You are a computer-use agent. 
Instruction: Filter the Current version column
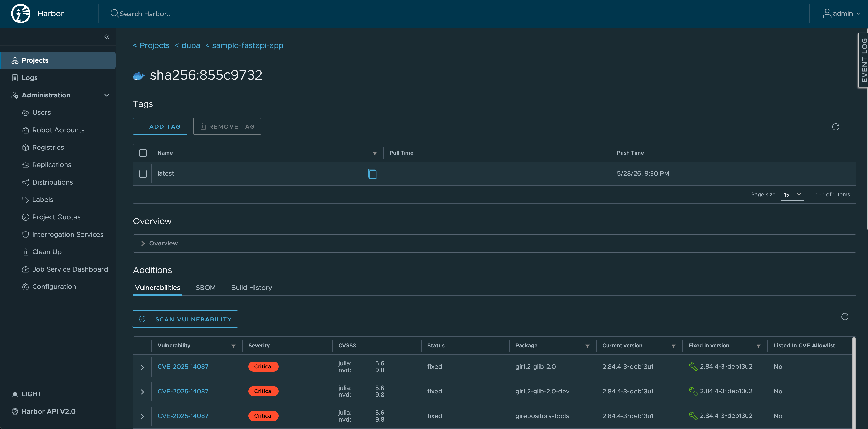pos(673,346)
